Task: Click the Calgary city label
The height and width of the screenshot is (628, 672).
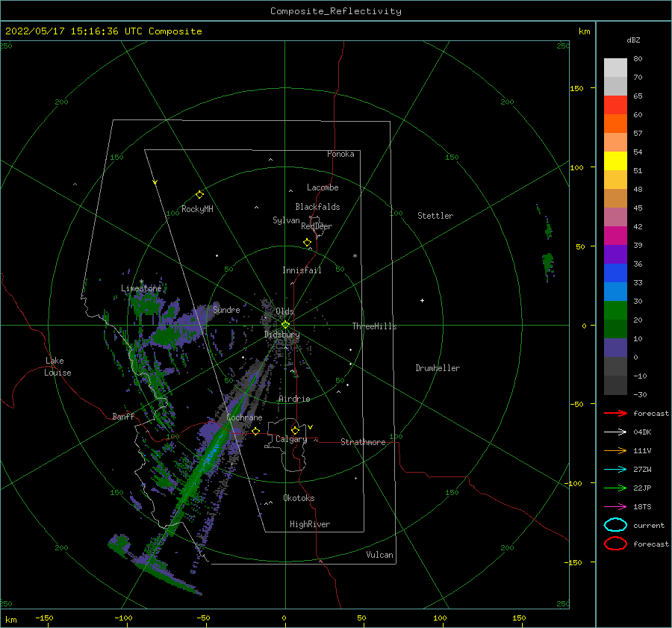Action: (291, 439)
